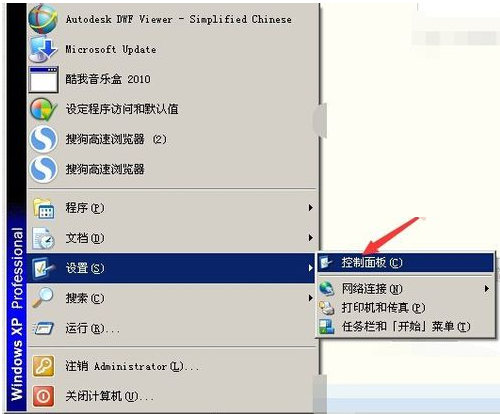Click the 打印机和传真 printer icon
This screenshot has height=414, width=500.
point(327,308)
